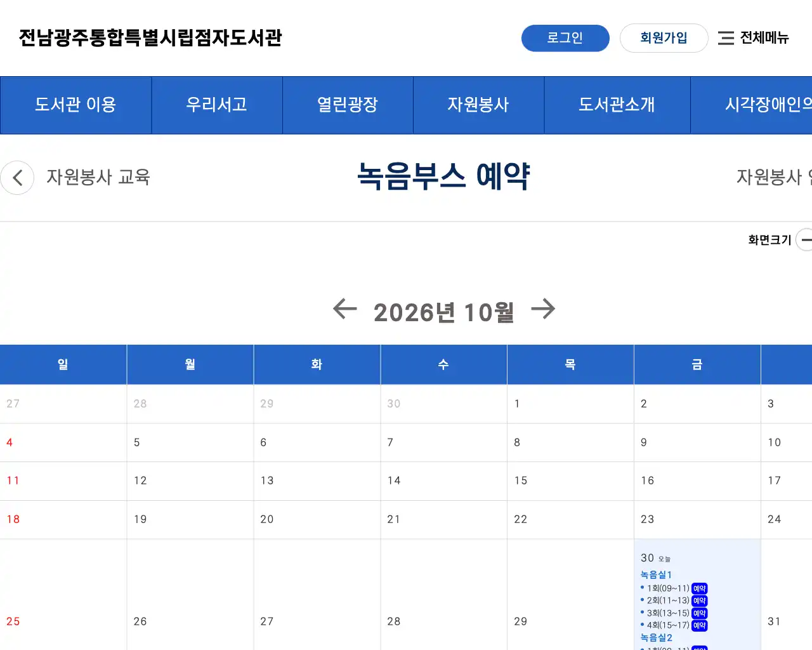Reserve 녹음실1 1회(09~11) slot
The width and height of the screenshot is (812, 650).
[699, 588]
